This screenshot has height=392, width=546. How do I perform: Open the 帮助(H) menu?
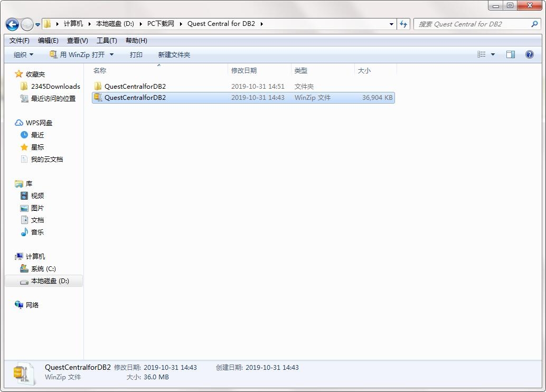[x=136, y=41]
